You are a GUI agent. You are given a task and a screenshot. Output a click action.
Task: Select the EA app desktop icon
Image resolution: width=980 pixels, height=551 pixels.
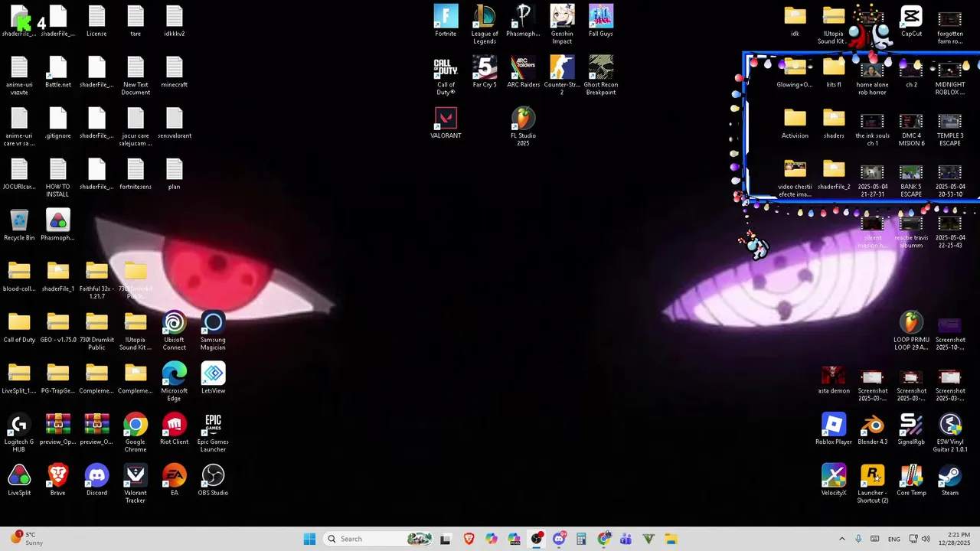coord(174,481)
